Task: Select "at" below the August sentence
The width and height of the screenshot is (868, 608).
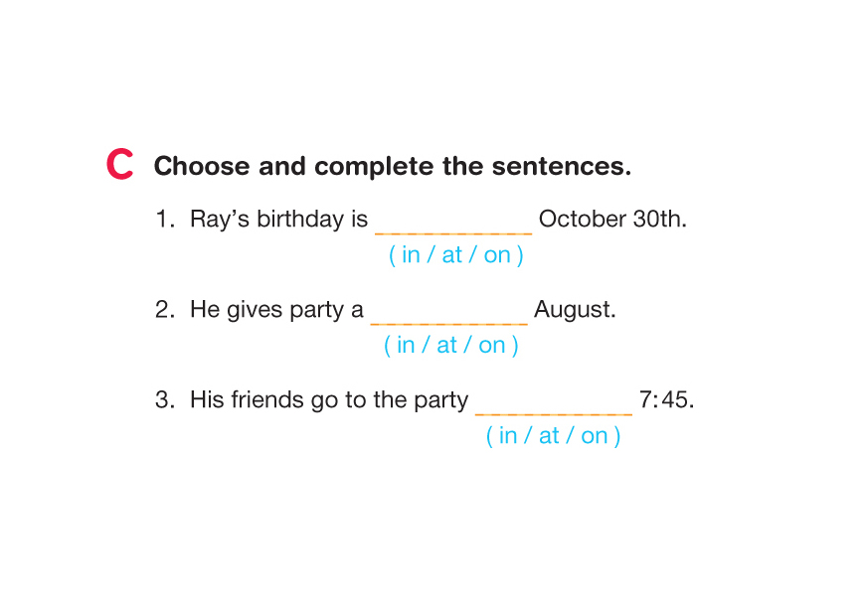Action: (447, 346)
